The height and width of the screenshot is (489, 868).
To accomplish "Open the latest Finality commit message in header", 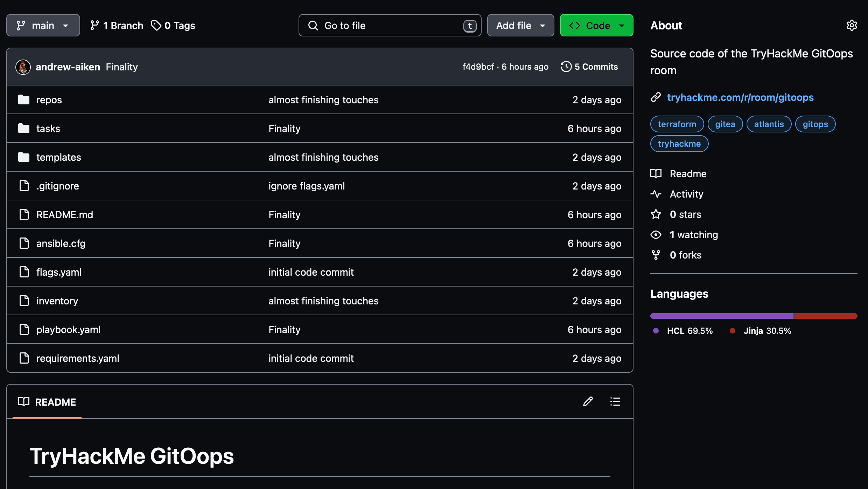I will point(122,67).
